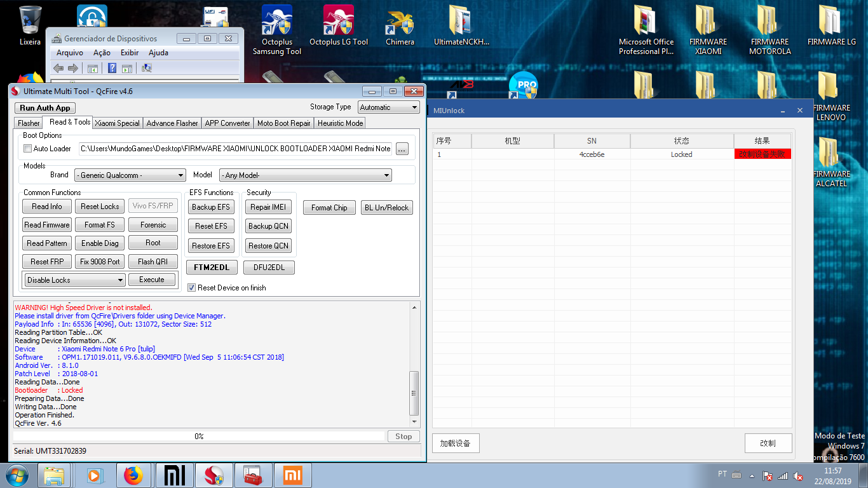Open the Disable Locks dropdown

pyautogui.click(x=75, y=280)
